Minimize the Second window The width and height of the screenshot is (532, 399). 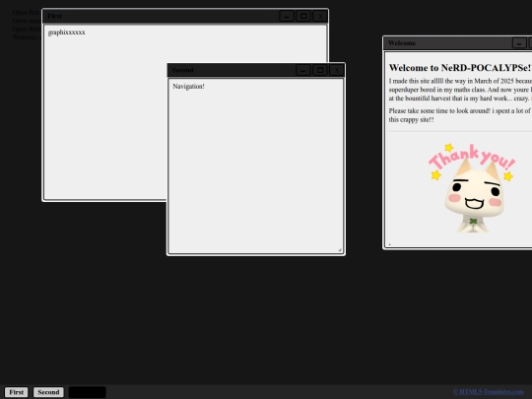coord(303,70)
